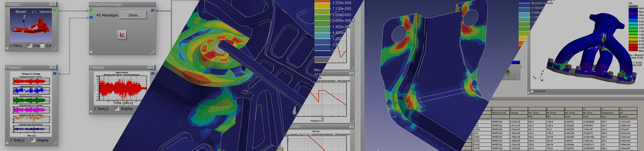The width and height of the screenshot is (644, 151).
Task: Enable the Synchronise checkbox
Action: [x=532, y=91]
